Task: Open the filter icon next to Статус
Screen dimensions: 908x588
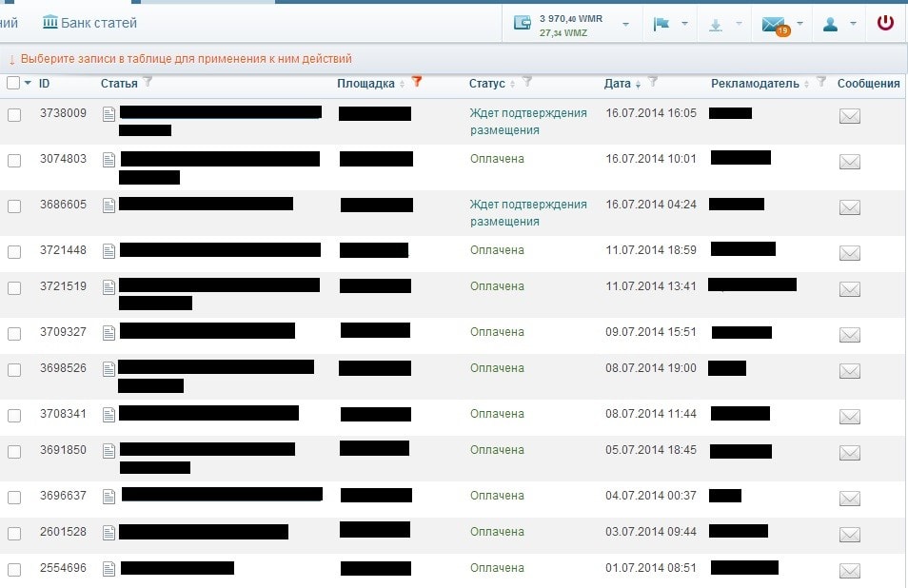Action: pyautogui.click(x=527, y=82)
